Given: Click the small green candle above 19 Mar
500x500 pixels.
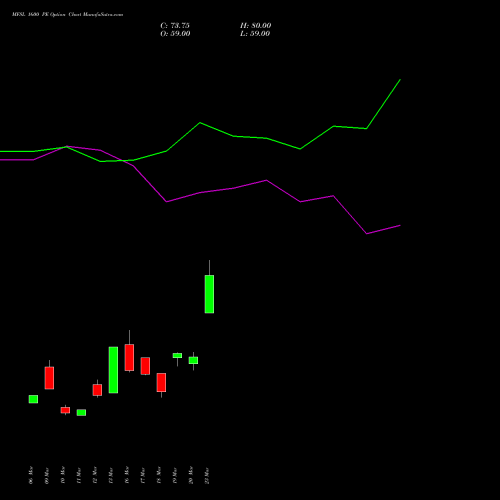Looking at the screenshot, I should 177,356.
